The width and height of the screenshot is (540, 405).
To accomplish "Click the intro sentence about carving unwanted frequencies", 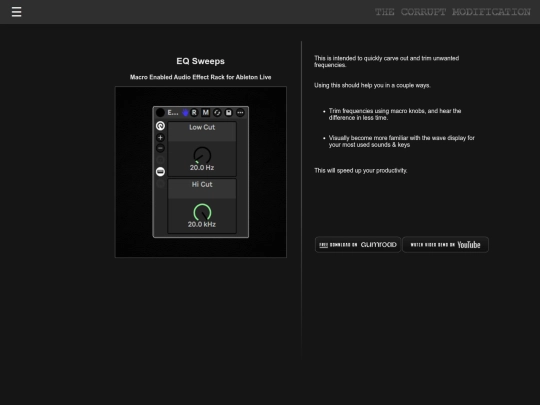I will (386, 62).
